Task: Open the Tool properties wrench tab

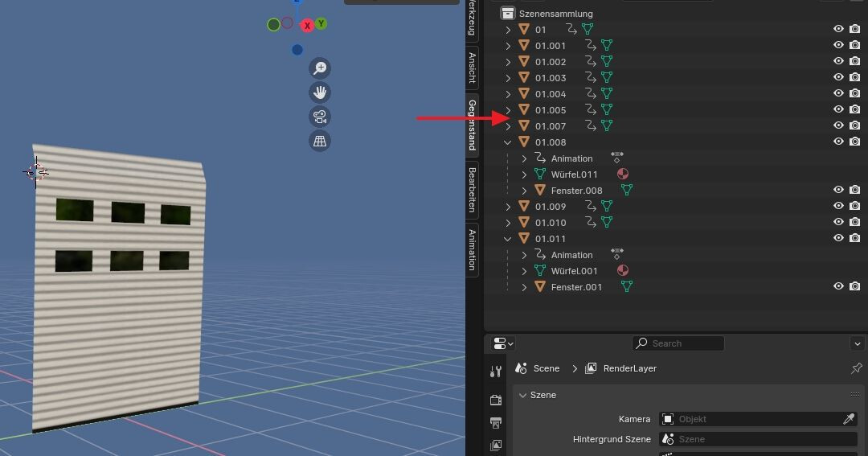Action: click(495, 372)
